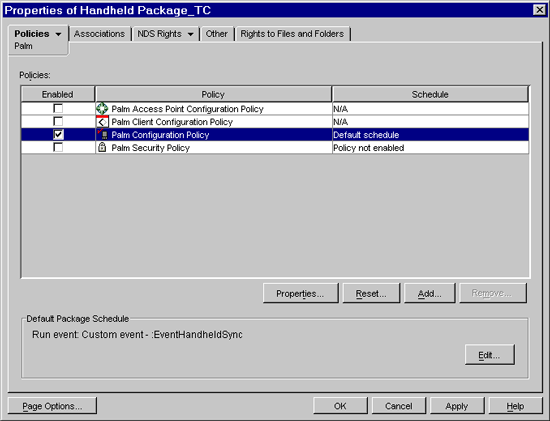This screenshot has width=550, height=421.
Task: Select the Policies tab label
Action: tap(32, 34)
